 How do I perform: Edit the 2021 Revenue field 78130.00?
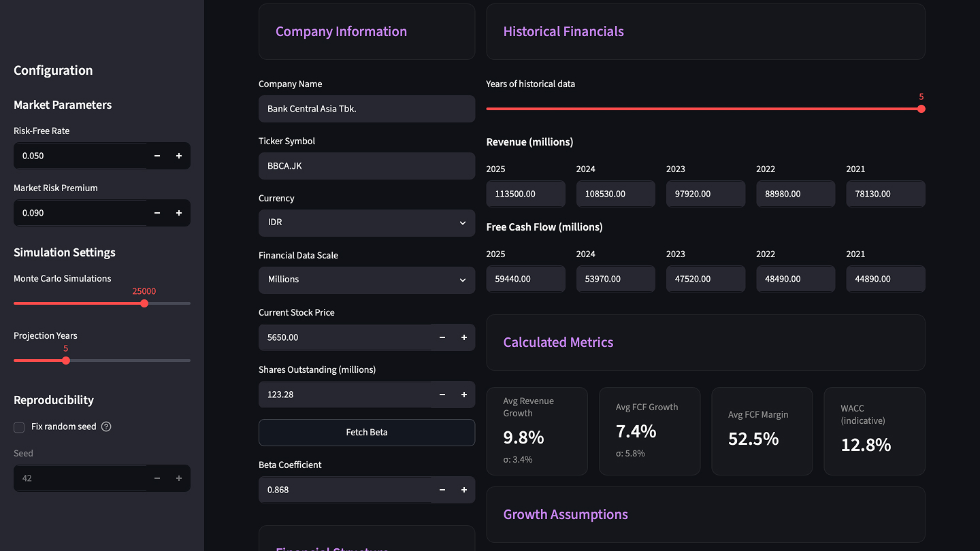tap(885, 194)
